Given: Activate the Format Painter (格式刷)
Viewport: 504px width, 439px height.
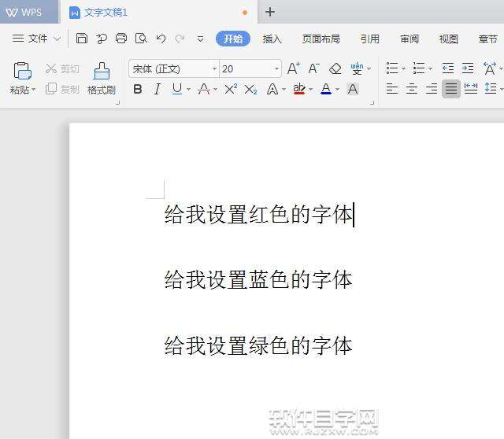Looking at the screenshot, I should 102,78.
